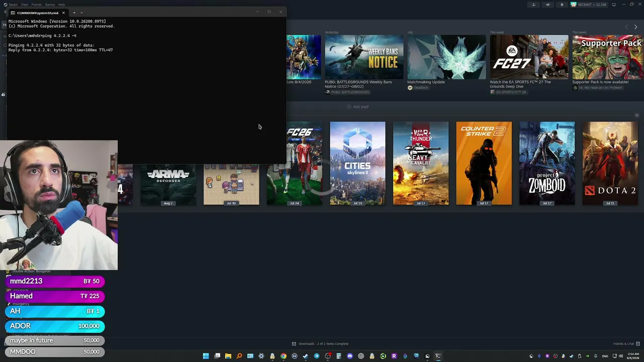
Task: Open Google Chrome from the taskbar
Action: [x=283, y=356]
